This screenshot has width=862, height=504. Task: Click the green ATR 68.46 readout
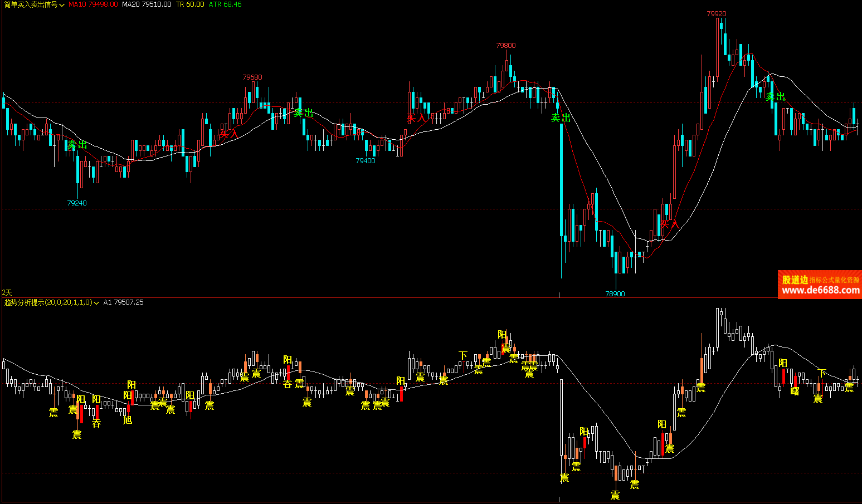[x=225, y=4]
